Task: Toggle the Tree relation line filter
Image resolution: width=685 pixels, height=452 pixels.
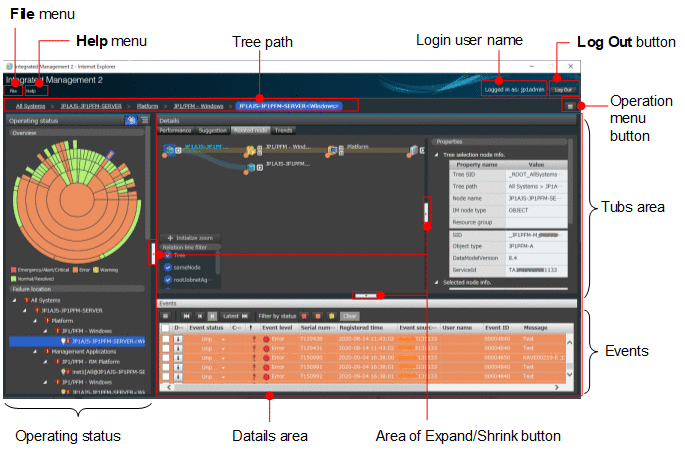Action: pos(167,255)
